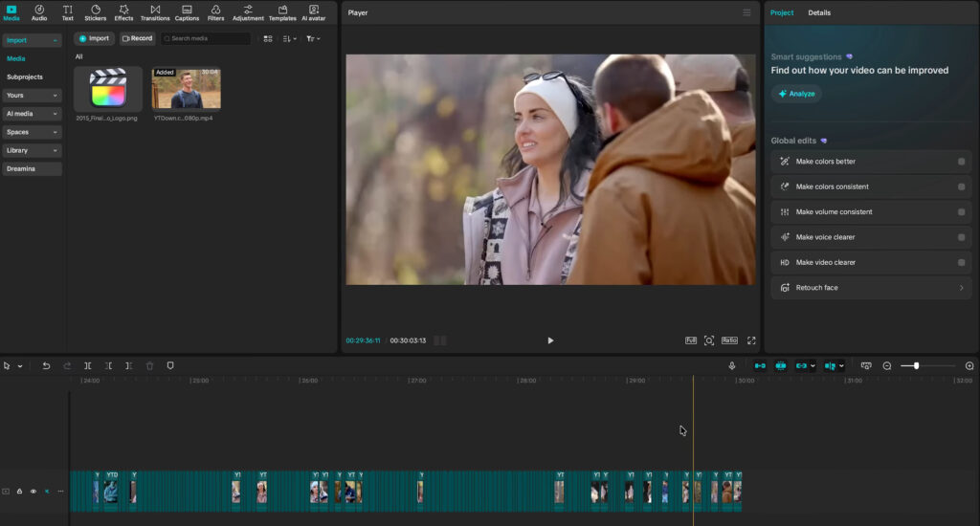This screenshot has width=980, height=526.
Task: Open the Filters tab
Action: click(x=215, y=12)
